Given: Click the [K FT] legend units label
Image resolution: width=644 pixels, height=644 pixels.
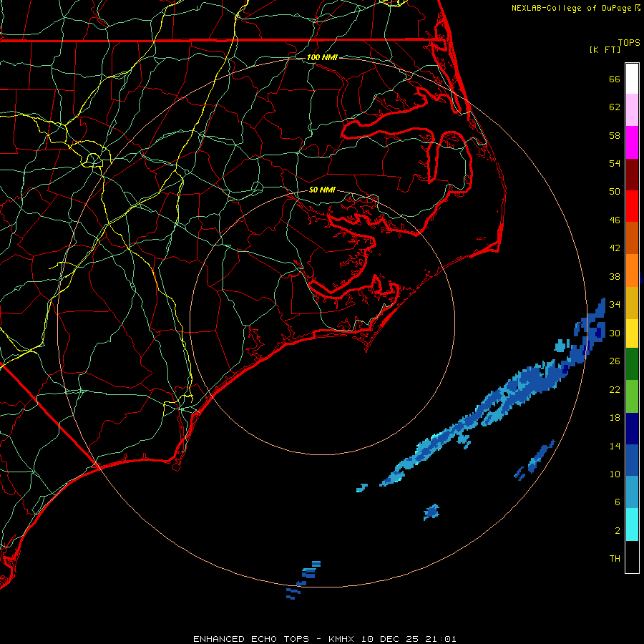Looking at the screenshot, I should pyautogui.click(x=605, y=49).
